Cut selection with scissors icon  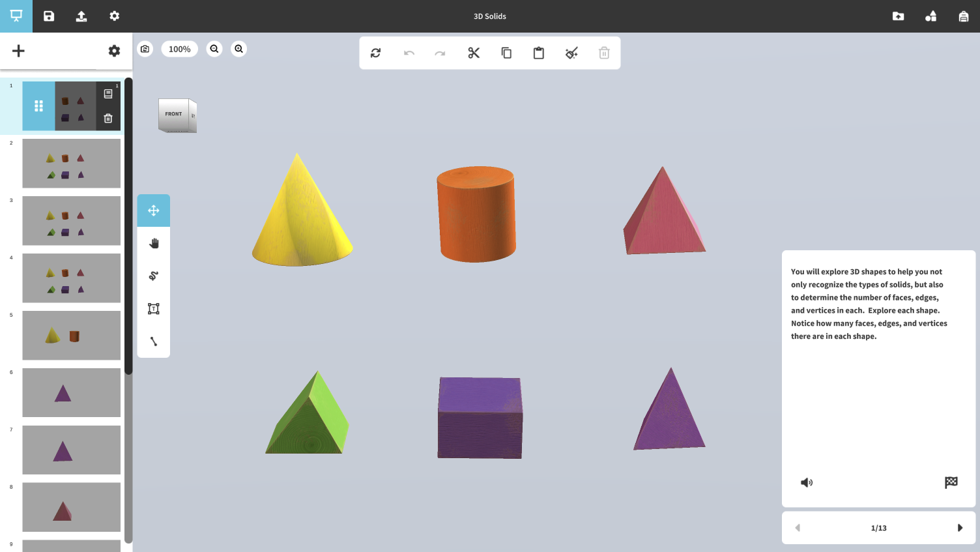coord(474,53)
